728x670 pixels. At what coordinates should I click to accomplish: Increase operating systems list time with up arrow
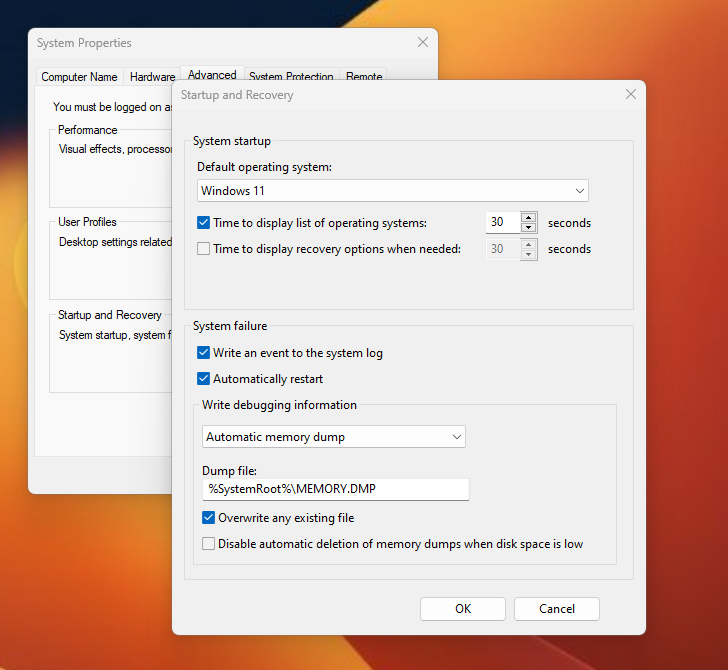(x=528, y=217)
